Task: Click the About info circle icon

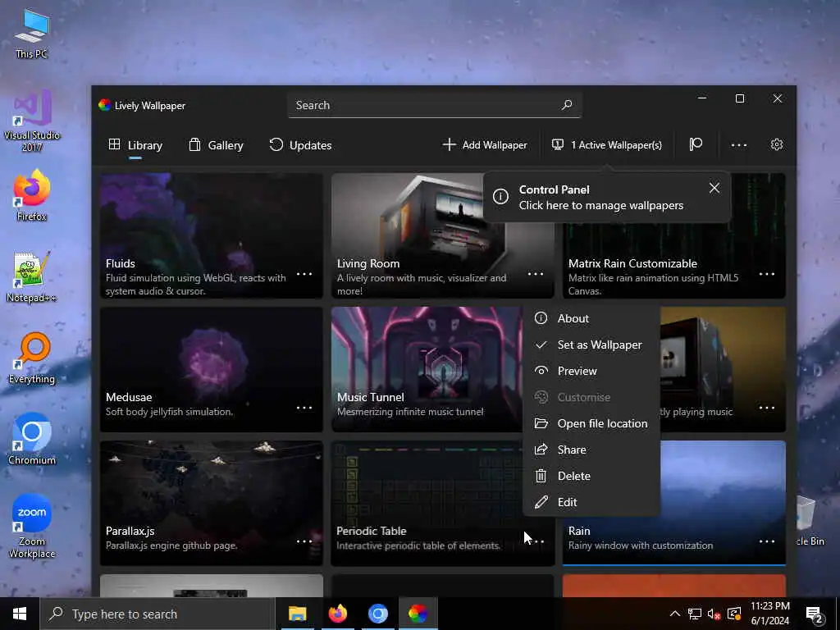Action: (x=541, y=318)
